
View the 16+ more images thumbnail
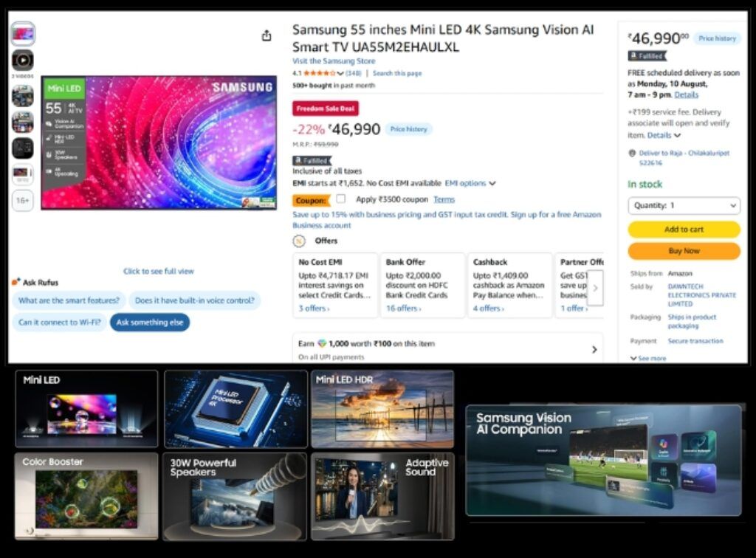[x=23, y=200]
